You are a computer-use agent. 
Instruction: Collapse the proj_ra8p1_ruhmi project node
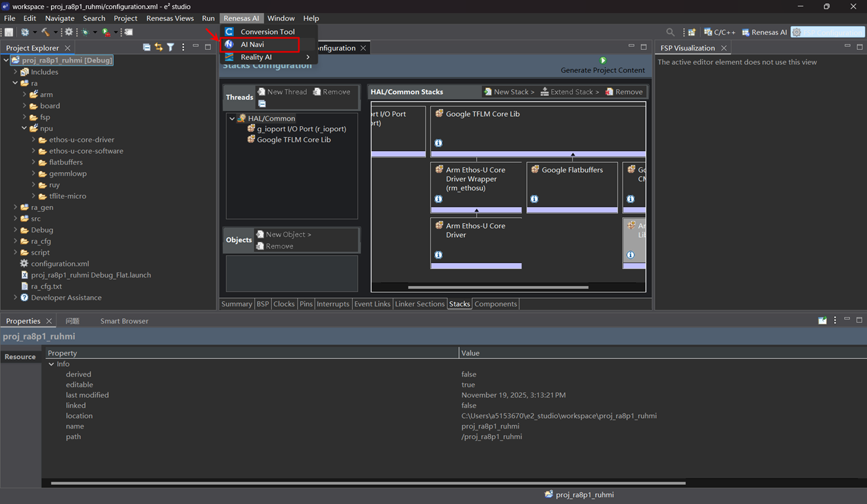(x=6, y=60)
